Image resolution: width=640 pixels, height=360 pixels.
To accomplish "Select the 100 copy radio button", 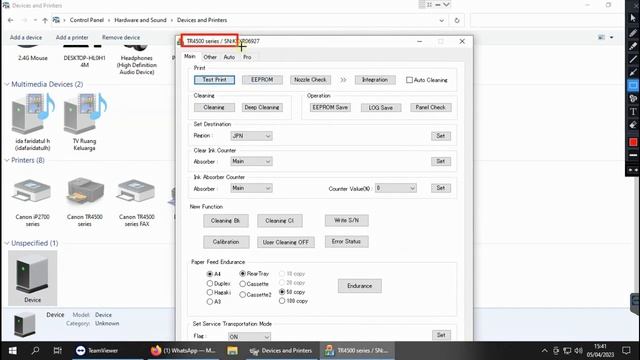I will point(282,301).
